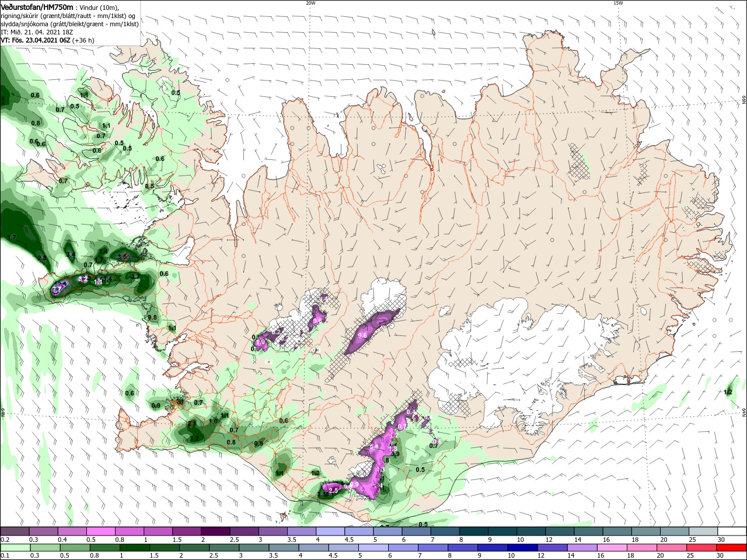The width and height of the screenshot is (747, 560).
Task: Pick top-row lavender swatch between 4 and 4.5
Action: 330,531
